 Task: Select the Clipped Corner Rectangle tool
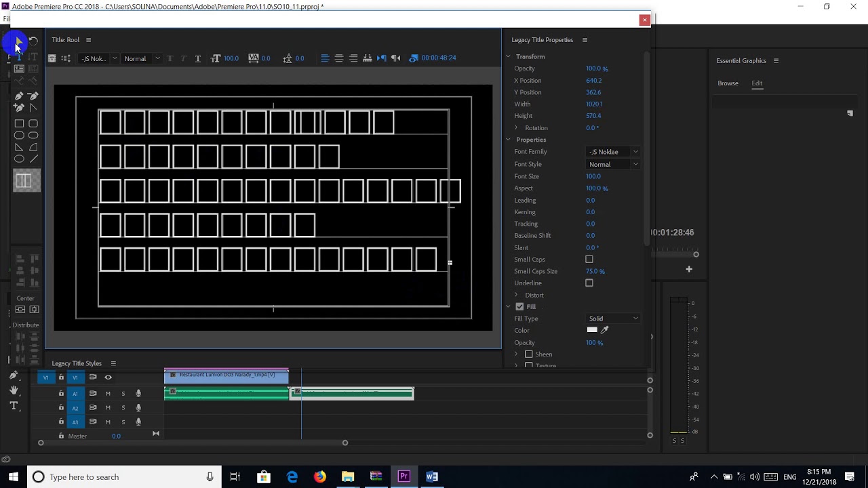tap(19, 135)
